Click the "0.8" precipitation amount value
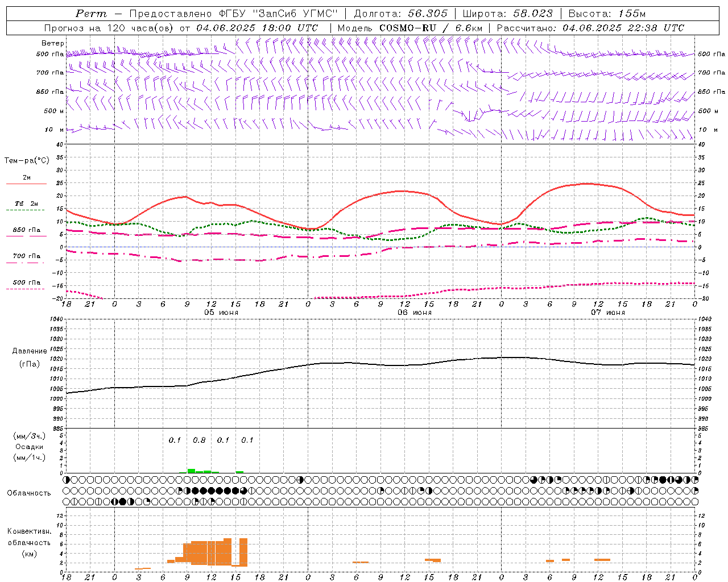 point(199,440)
